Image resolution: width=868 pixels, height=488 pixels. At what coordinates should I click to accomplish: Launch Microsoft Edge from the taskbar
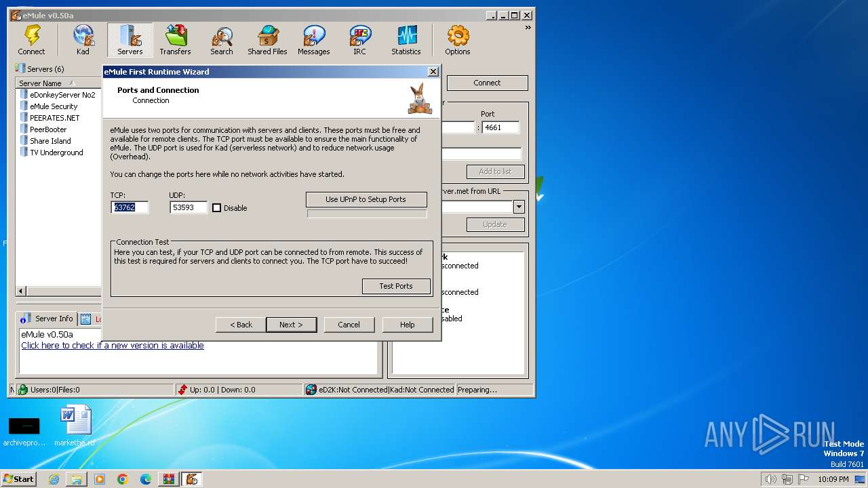(146, 479)
